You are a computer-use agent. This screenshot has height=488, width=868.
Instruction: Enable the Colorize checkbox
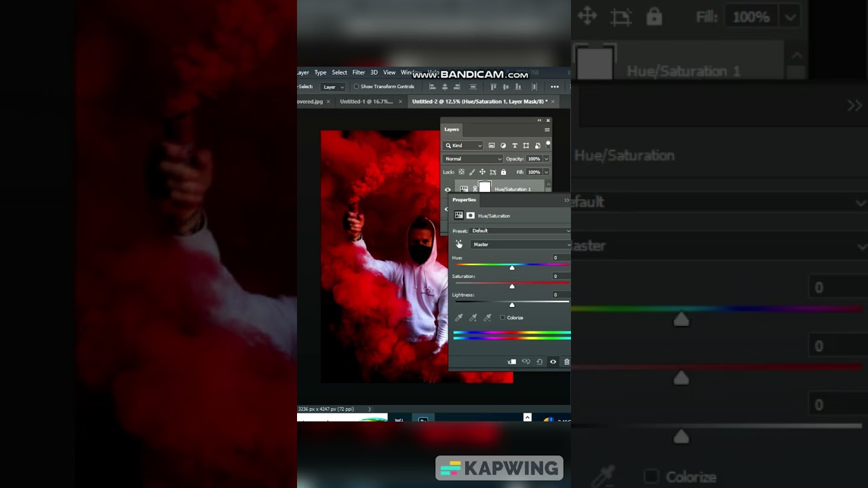502,317
